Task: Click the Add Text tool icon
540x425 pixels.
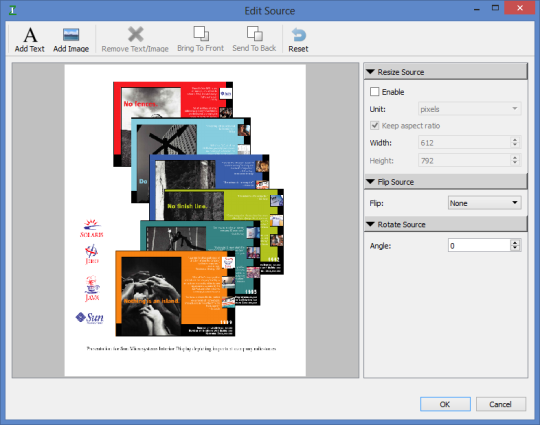Action: coord(30,35)
